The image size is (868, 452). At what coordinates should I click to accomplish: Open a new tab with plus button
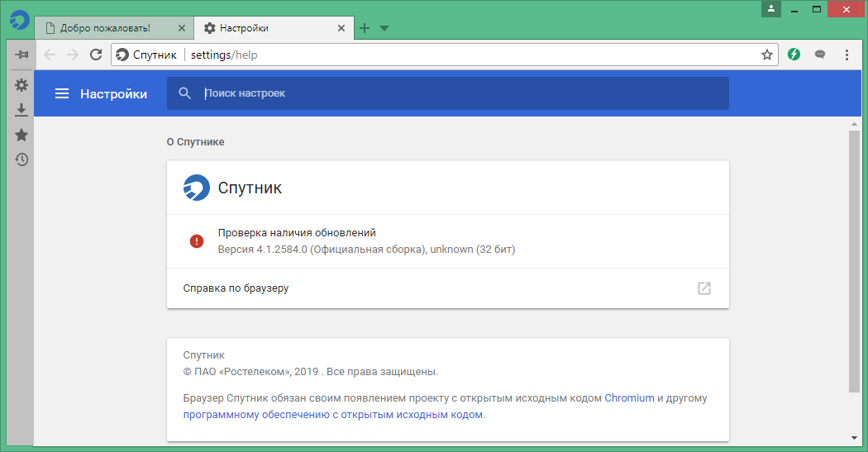[x=365, y=28]
